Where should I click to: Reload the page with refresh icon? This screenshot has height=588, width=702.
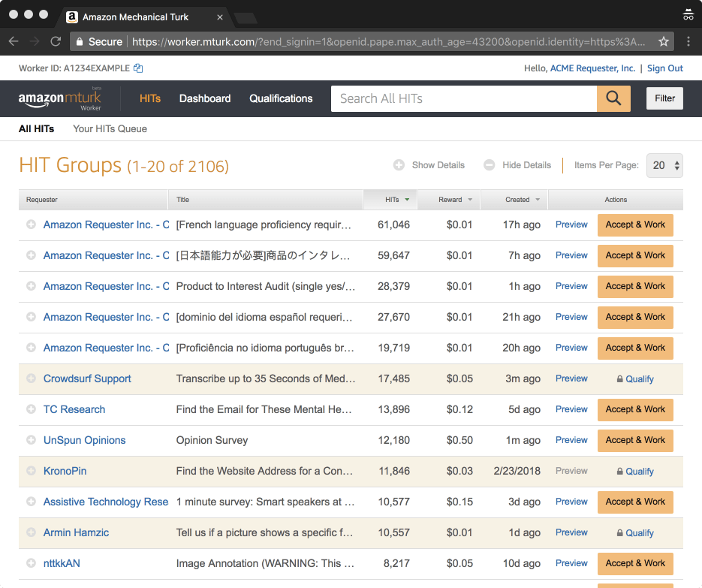(x=56, y=41)
